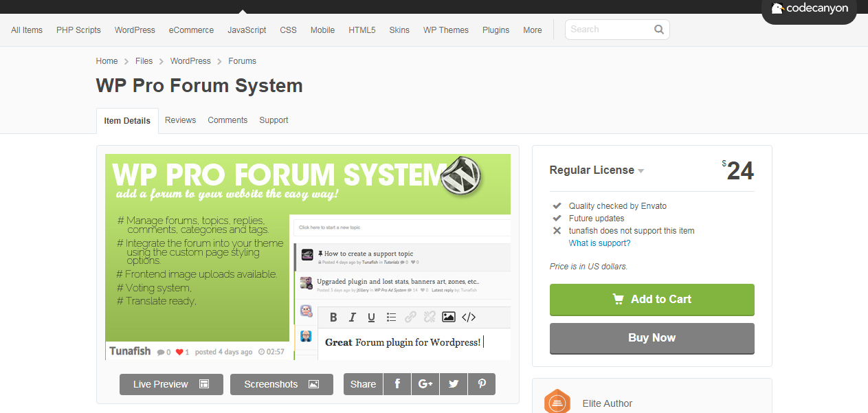Click the Live Preview window icon
Image resolution: width=868 pixels, height=413 pixels.
pos(204,384)
